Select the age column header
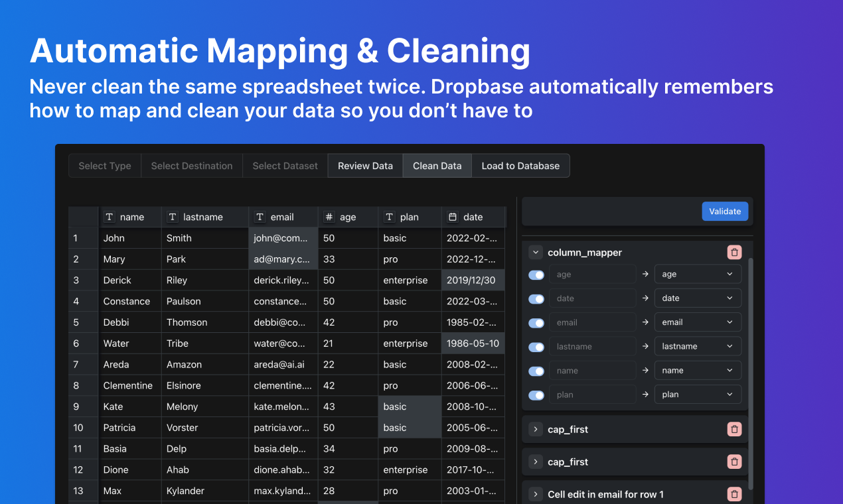Viewport: 843px width, 504px height. click(348, 217)
